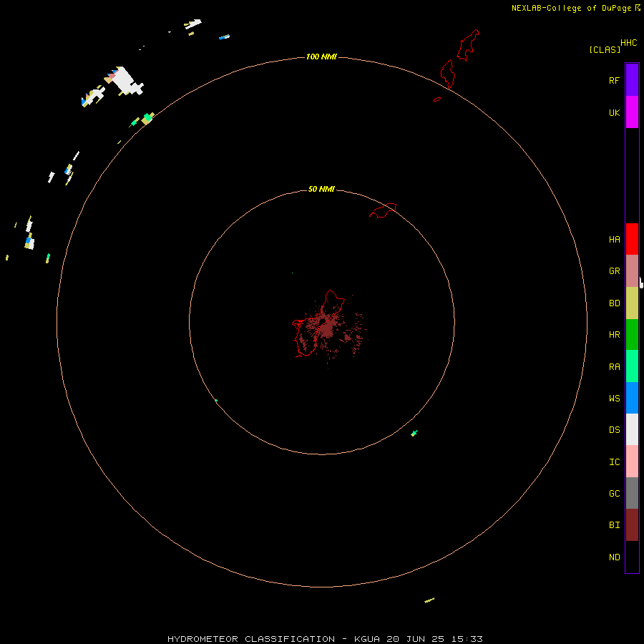The height and width of the screenshot is (644, 644).
Task: Click the 'RF' legend label
Action: click(614, 80)
